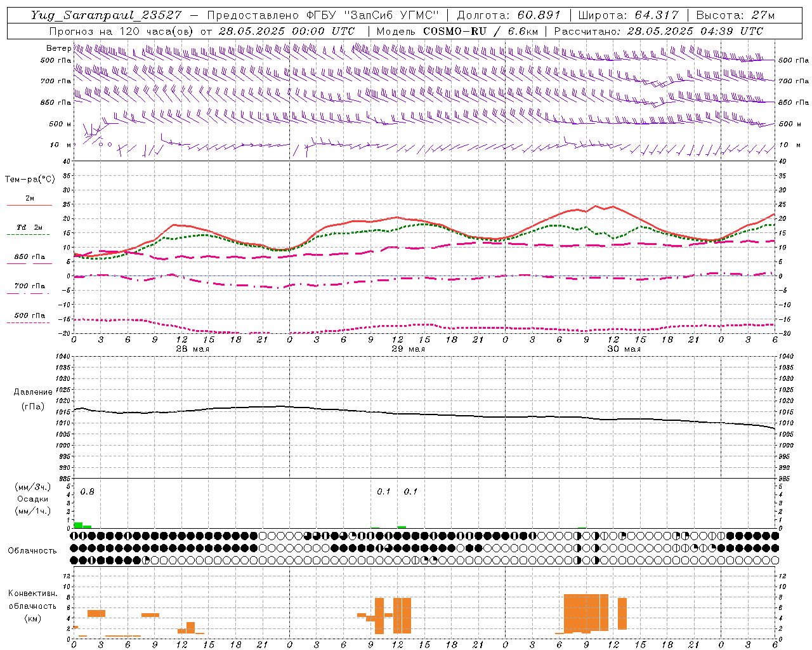Select the model name COSMO-RU / 6.6км
Viewport: 812px width, 650px height.
click(481, 31)
